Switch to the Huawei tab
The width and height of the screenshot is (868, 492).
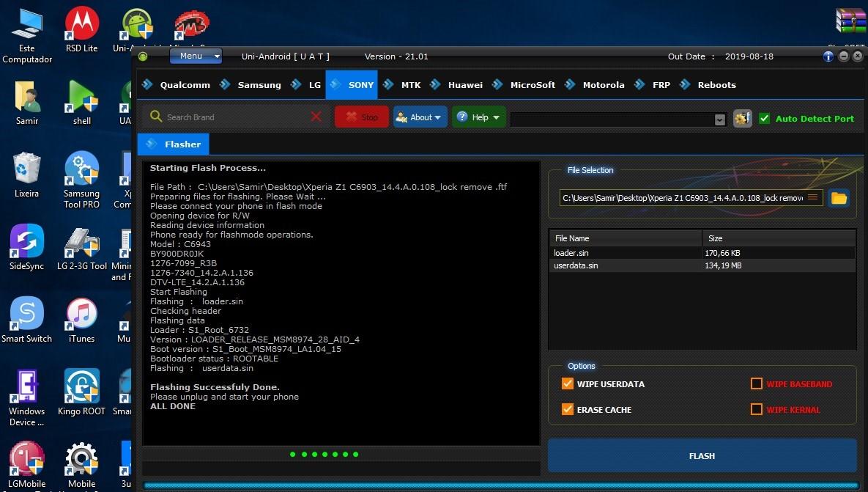point(456,85)
